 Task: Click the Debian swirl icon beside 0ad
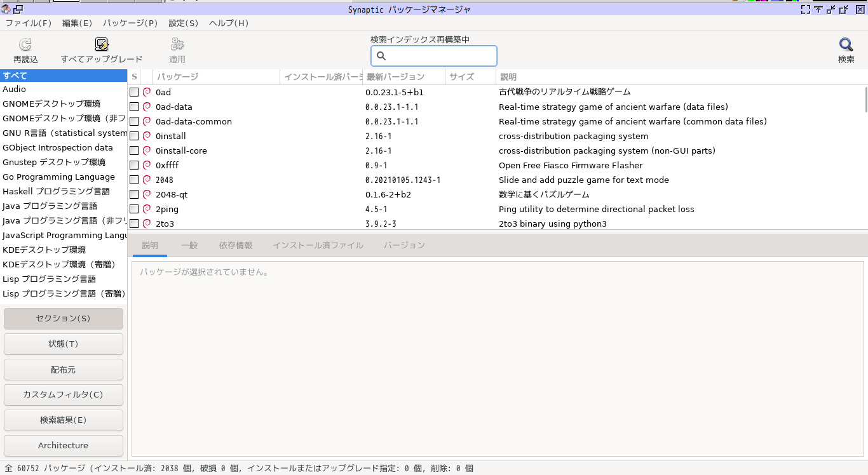click(x=147, y=92)
